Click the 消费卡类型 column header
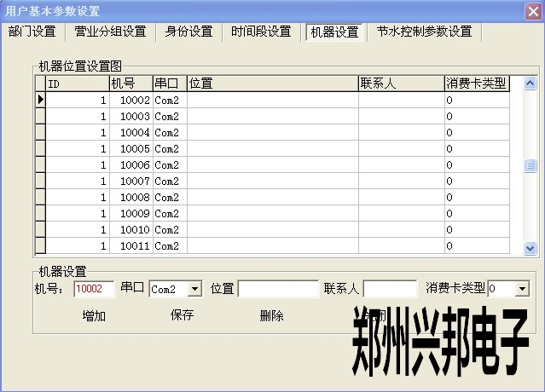Screen dimensions: 545x392 [x=478, y=84]
